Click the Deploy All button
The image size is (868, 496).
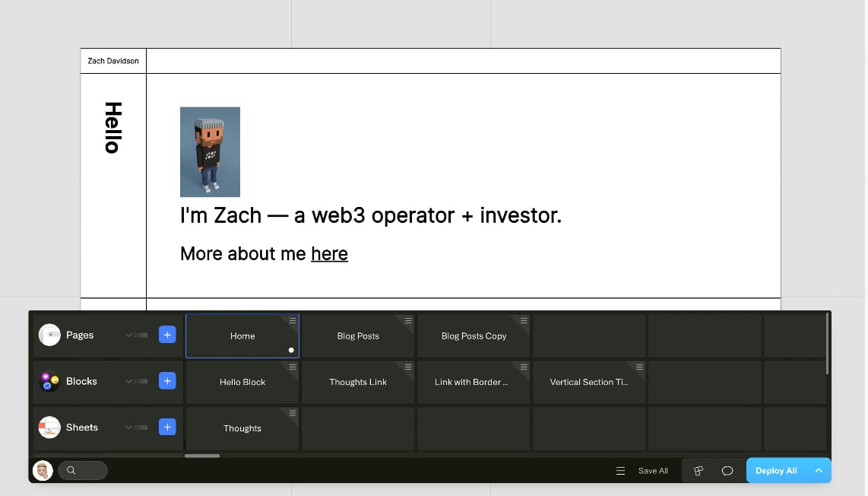coord(776,470)
